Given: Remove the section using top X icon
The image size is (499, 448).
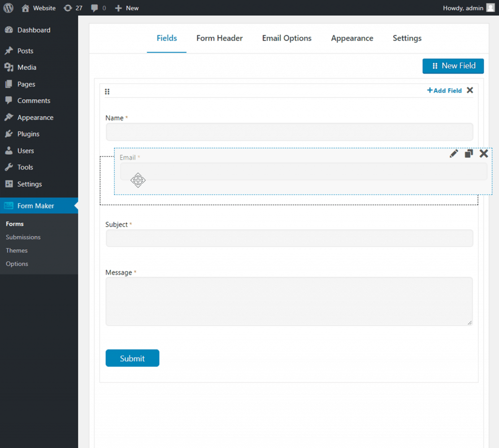Looking at the screenshot, I should coord(470,90).
